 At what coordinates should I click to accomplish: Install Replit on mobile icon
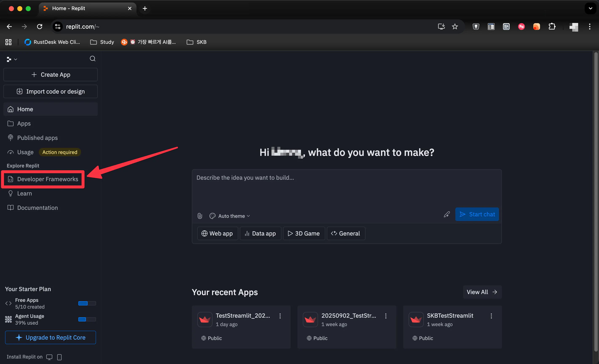[59, 357]
